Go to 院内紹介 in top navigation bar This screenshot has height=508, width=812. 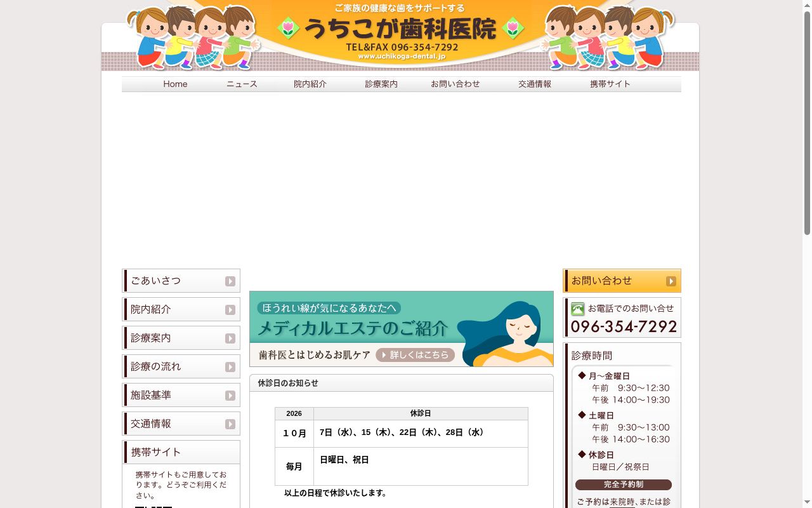[x=310, y=84]
